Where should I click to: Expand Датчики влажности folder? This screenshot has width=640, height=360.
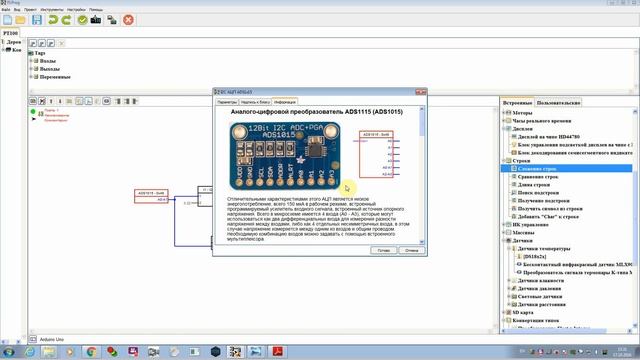click(509, 280)
